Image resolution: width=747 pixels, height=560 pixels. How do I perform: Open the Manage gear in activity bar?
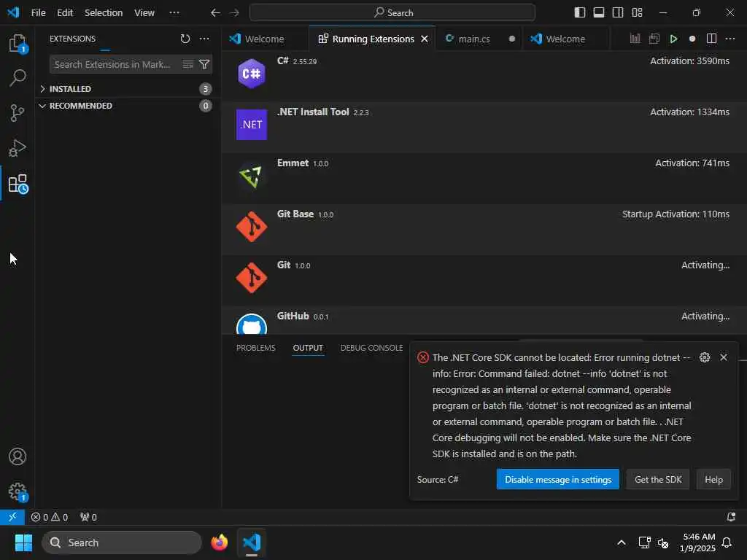coord(18,492)
